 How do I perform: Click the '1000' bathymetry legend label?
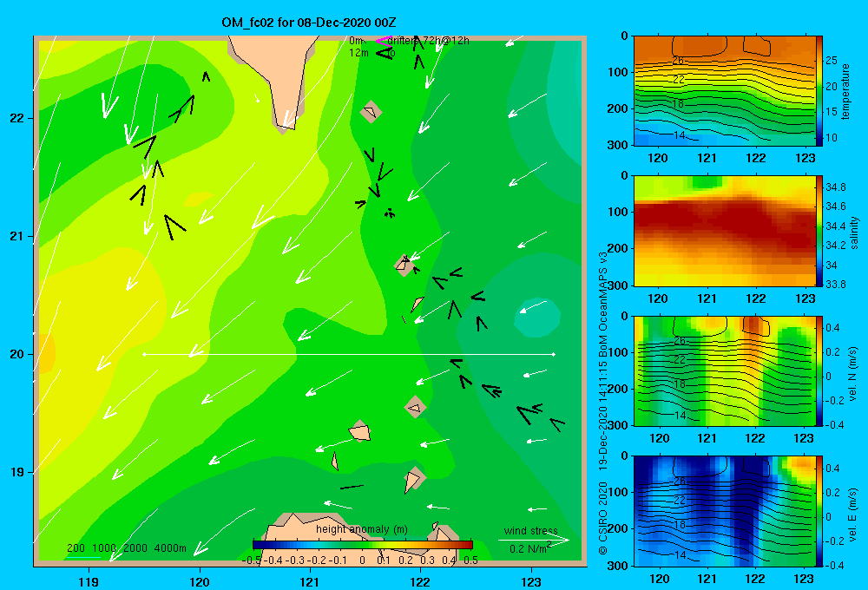(x=104, y=548)
